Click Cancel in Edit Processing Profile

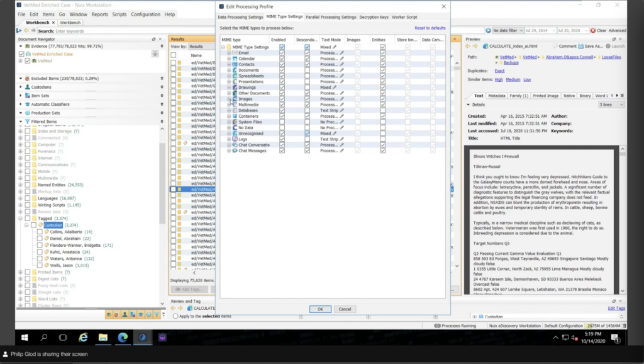pyautogui.click(x=345, y=309)
